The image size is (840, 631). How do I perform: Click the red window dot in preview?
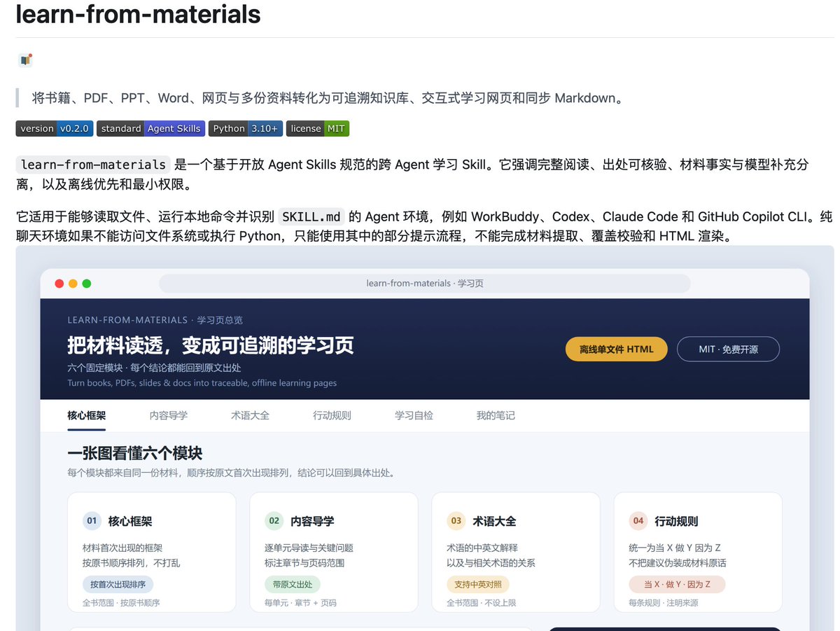click(x=59, y=284)
